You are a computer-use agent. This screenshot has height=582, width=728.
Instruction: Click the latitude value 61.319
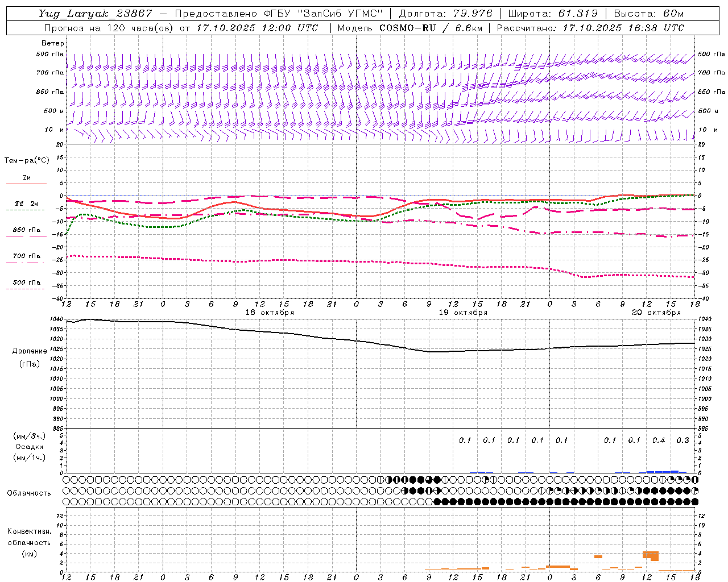[578, 14]
